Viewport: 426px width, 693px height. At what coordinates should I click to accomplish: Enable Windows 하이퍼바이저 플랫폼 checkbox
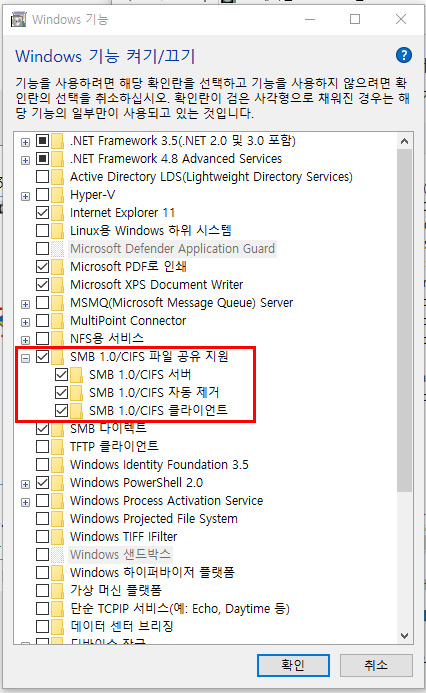pyautogui.click(x=42, y=573)
